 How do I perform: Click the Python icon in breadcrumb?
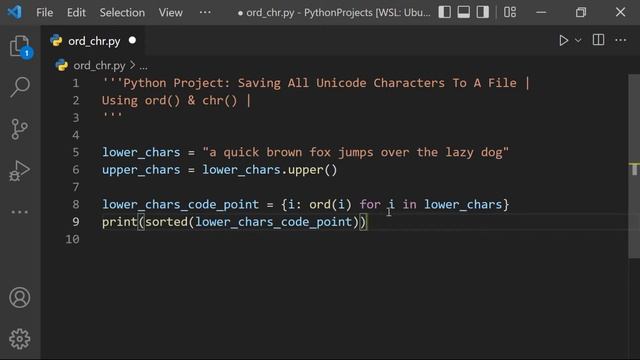click(x=62, y=65)
